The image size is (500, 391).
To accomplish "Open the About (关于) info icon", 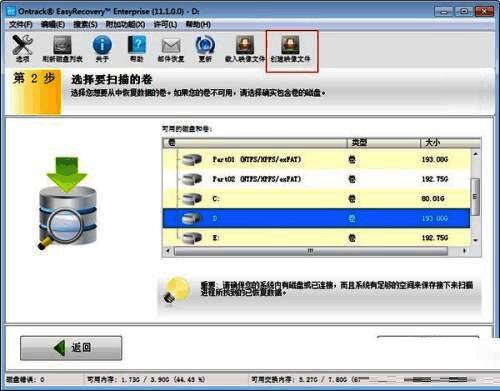I will pos(102,48).
